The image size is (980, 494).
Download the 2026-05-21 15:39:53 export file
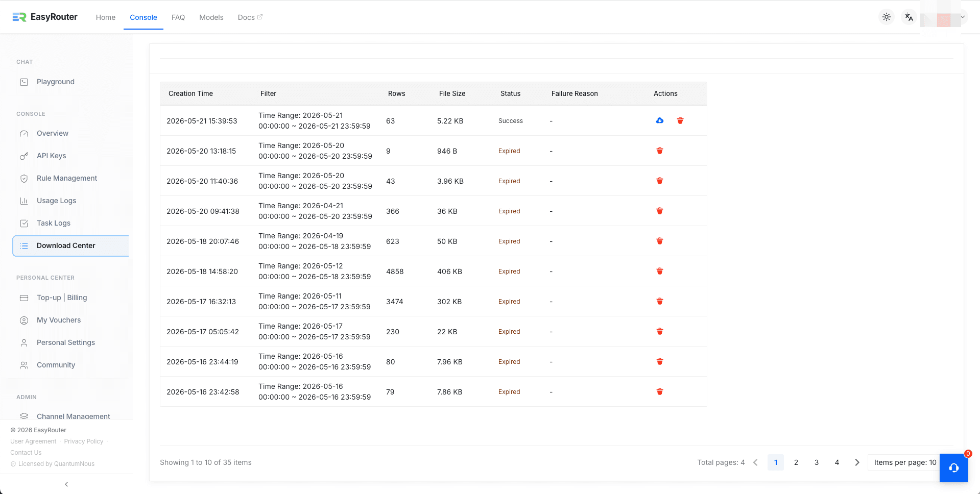[660, 120]
